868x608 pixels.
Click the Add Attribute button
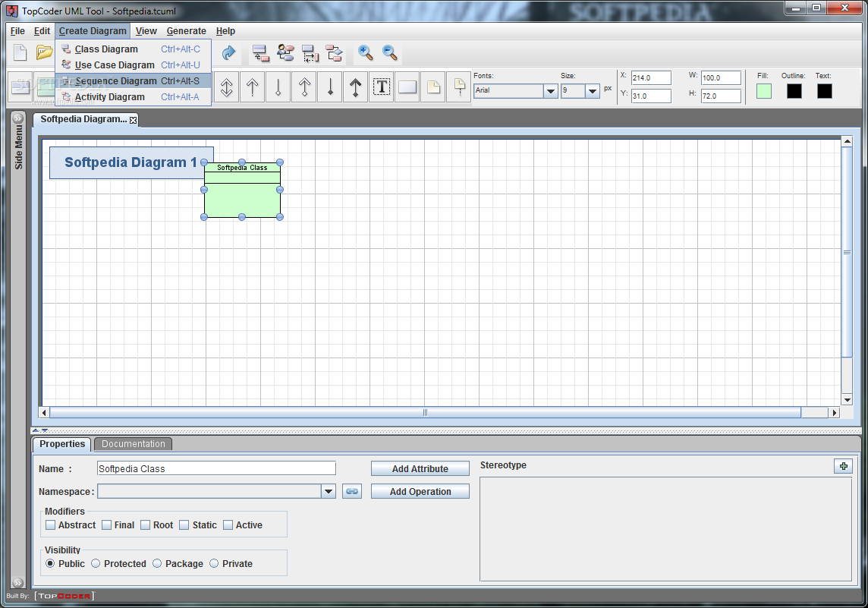click(420, 468)
